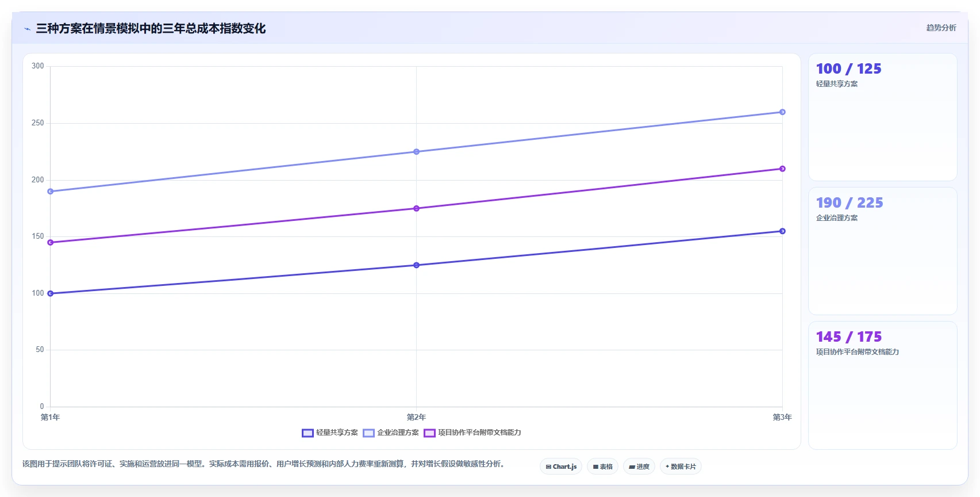
Task: Click 企业治理方案 data point at 第3年
Action: pos(782,112)
